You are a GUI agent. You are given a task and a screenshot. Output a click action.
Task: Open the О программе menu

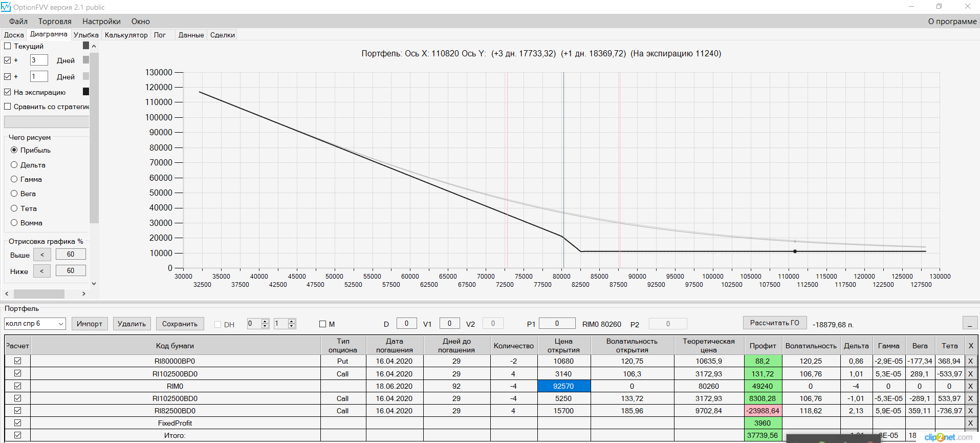tap(952, 22)
